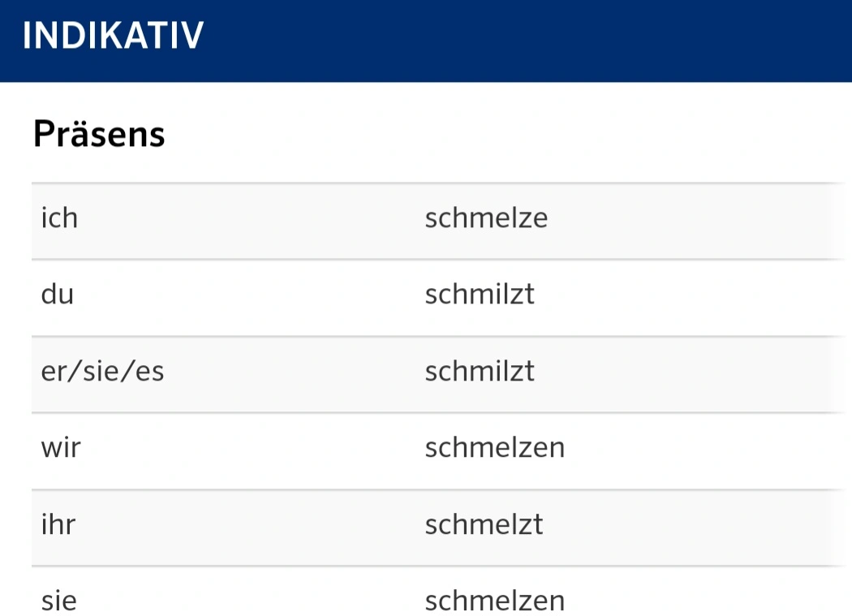Click the pronoun 'du'
Viewport: 852px width, 616px height.
tap(58, 294)
